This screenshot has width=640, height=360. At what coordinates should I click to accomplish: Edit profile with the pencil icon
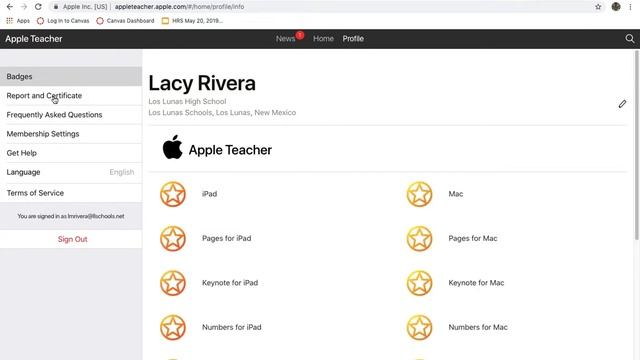(622, 104)
